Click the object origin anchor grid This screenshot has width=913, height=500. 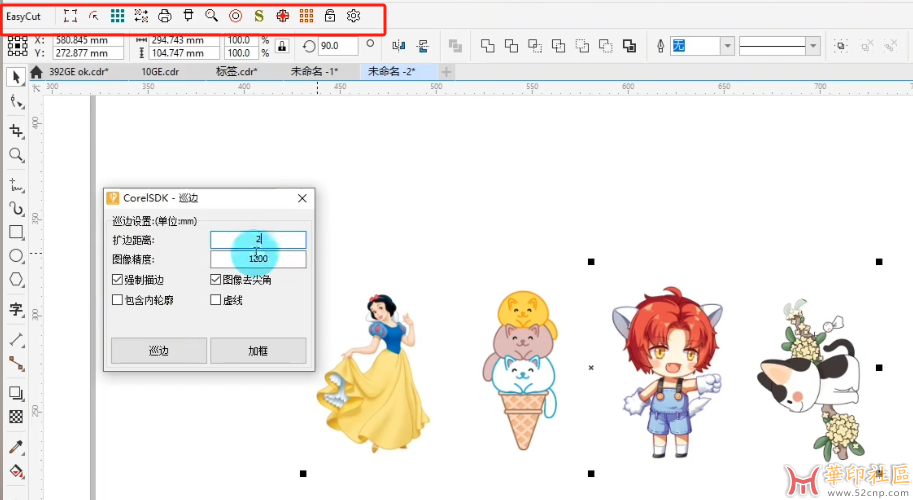pyautogui.click(x=17, y=46)
